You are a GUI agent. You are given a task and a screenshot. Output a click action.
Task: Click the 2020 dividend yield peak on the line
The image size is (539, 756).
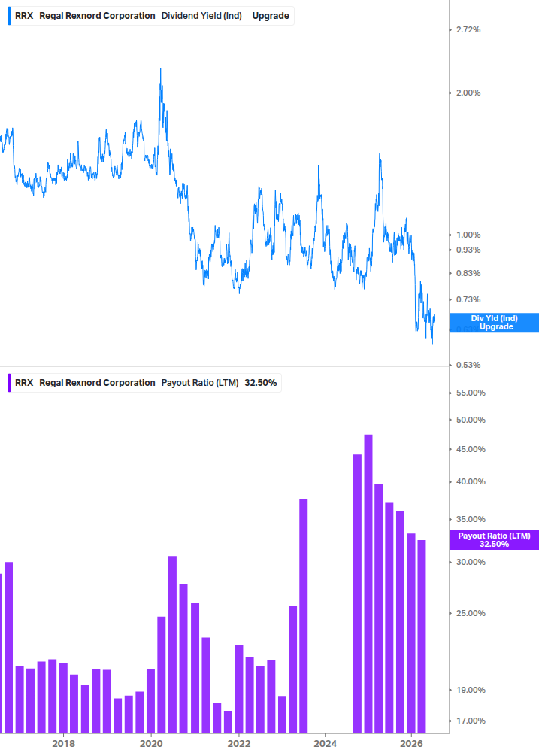[x=160, y=69]
